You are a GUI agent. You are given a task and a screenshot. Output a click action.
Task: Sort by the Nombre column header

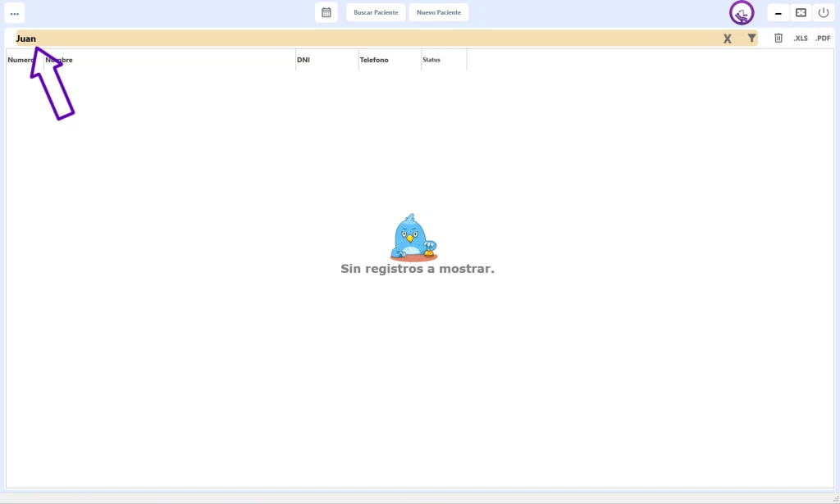tap(62, 60)
